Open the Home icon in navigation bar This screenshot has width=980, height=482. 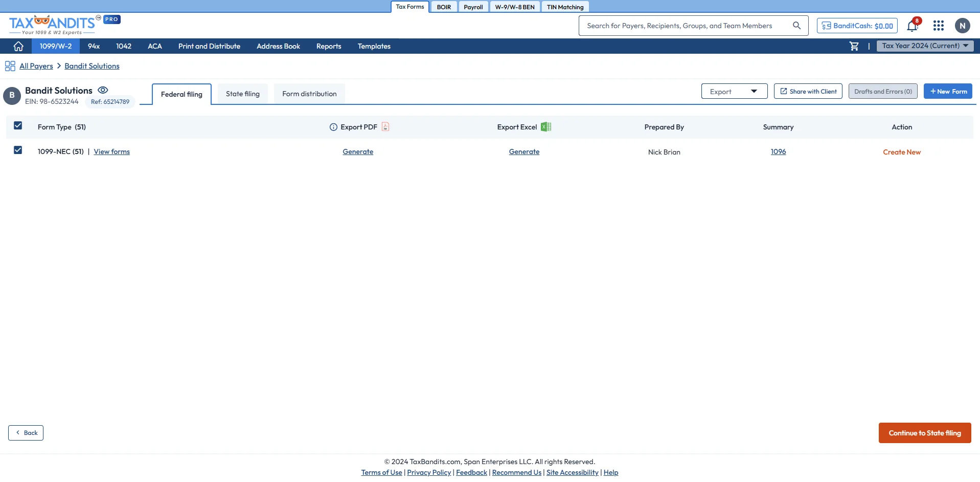point(18,46)
